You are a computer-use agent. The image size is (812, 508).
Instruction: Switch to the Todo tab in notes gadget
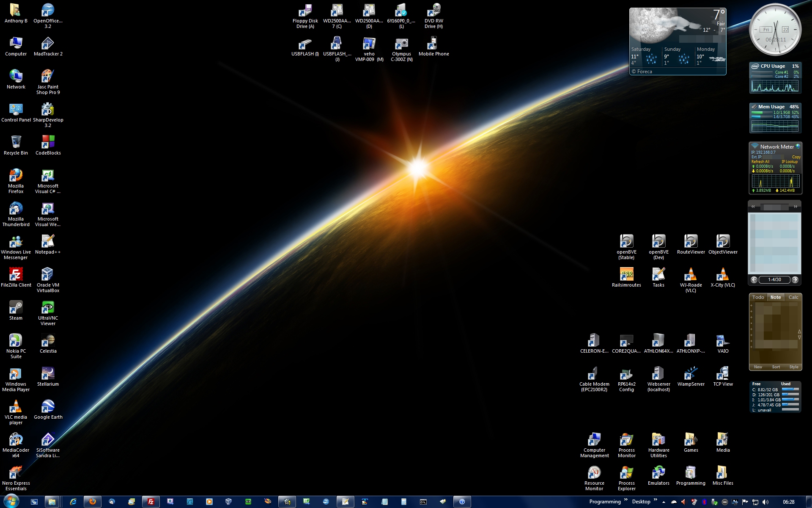click(758, 297)
